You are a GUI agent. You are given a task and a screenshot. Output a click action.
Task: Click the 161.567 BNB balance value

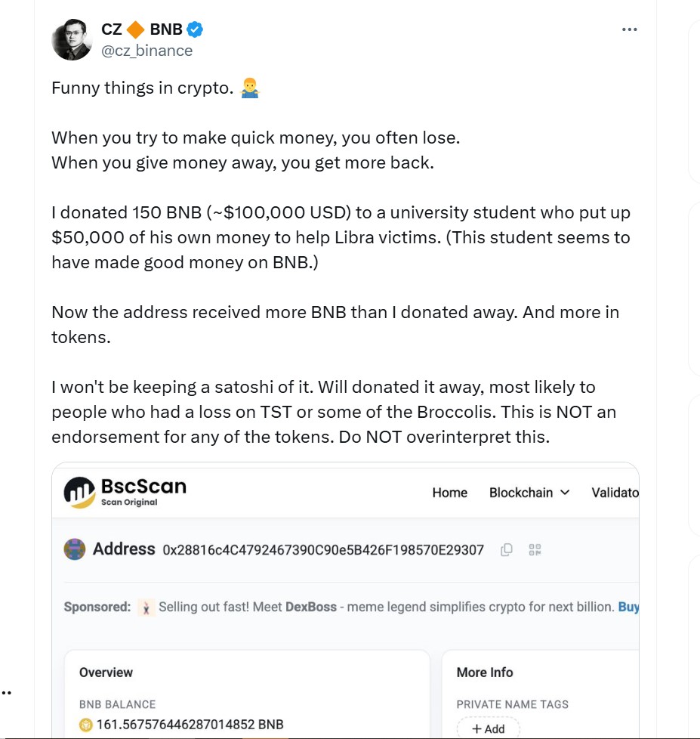(x=189, y=725)
